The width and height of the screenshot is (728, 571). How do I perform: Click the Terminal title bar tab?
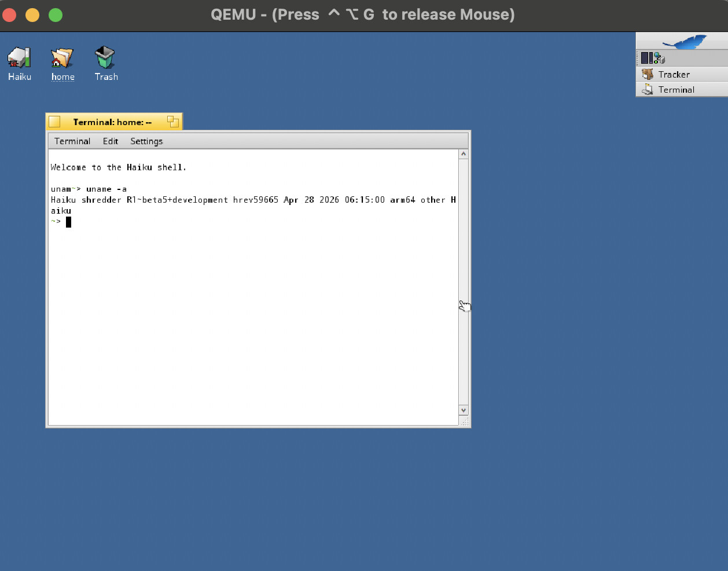(x=112, y=122)
